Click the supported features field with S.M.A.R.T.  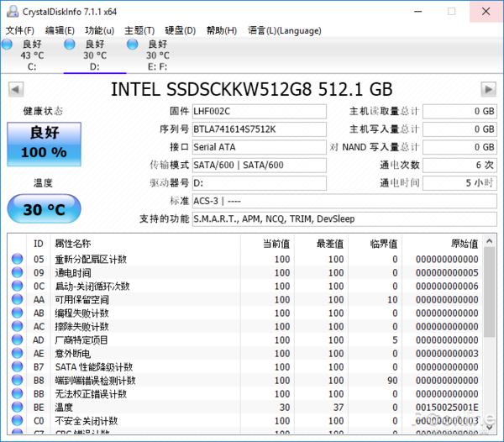(344, 219)
